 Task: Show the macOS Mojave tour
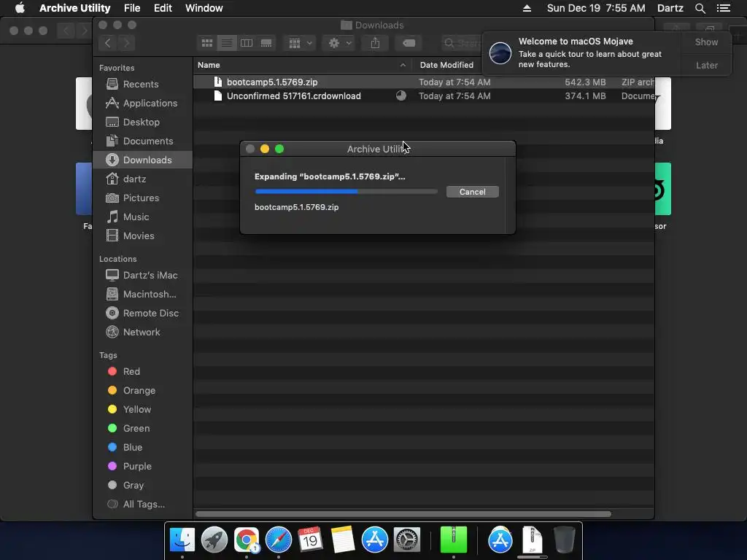point(706,42)
